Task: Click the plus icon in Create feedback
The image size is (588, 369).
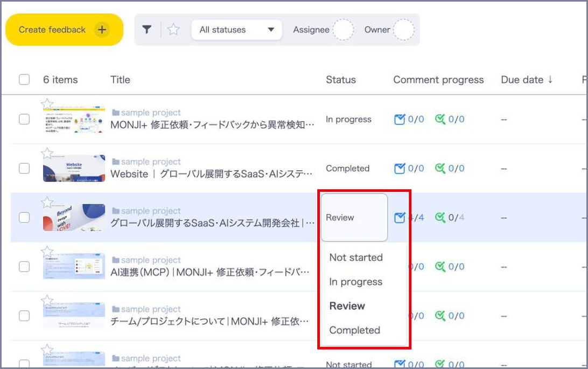Action: tap(102, 30)
